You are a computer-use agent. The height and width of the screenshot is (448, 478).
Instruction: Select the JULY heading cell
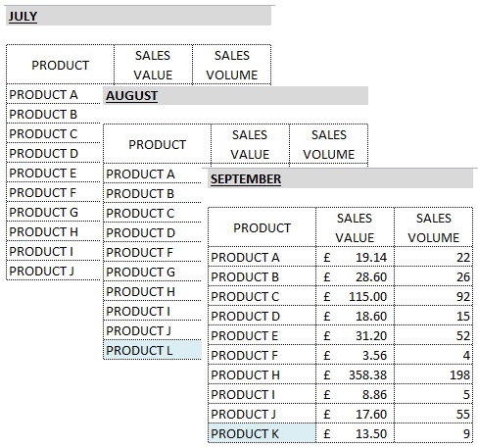point(138,16)
